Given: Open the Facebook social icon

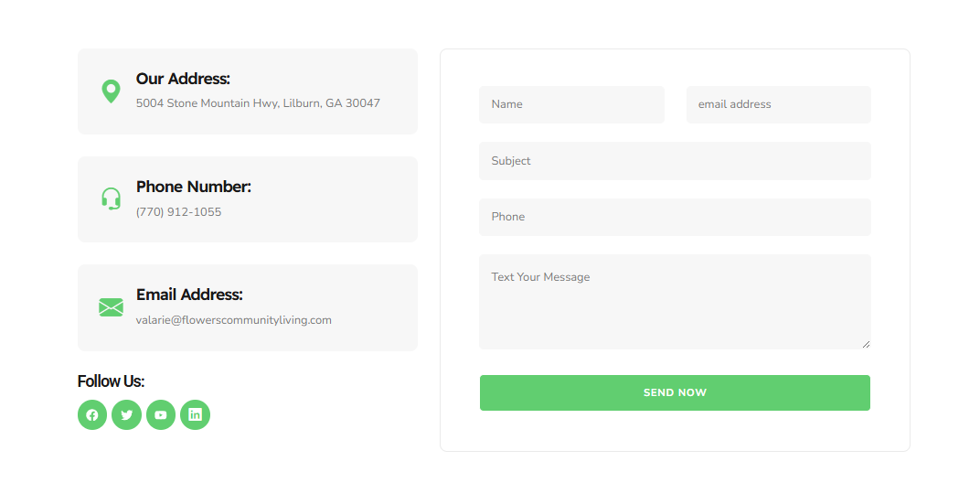Looking at the screenshot, I should (92, 414).
